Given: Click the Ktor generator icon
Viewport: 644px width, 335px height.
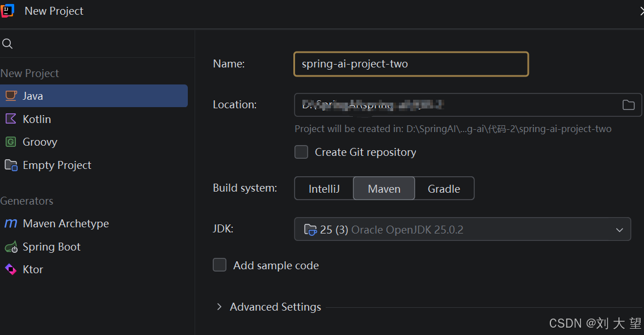Looking at the screenshot, I should (x=11, y=269).
